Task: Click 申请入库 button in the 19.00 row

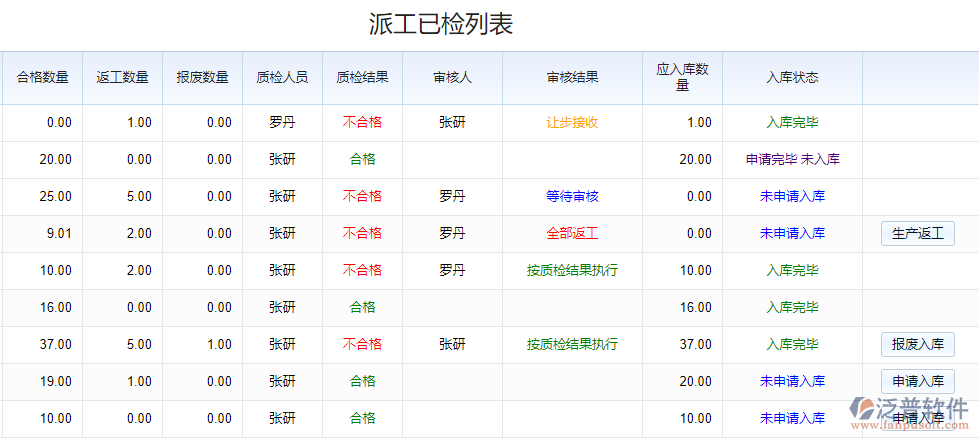Action: [x=917, y=381]
